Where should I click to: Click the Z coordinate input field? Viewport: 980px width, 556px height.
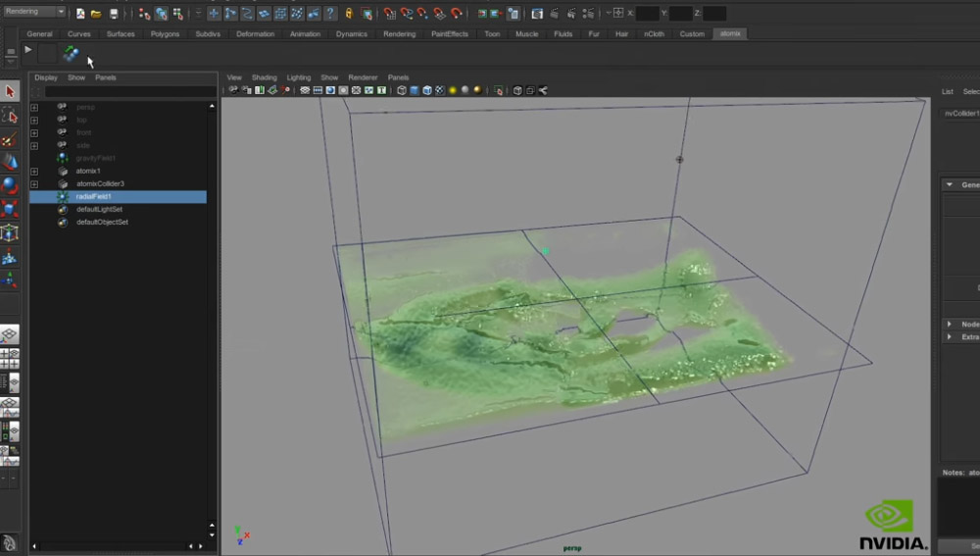(714, 13)
